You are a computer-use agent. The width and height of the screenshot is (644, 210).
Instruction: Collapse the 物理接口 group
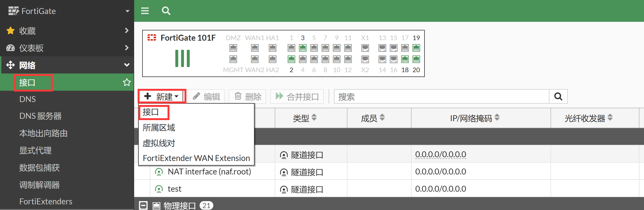[x=143, y=205]
